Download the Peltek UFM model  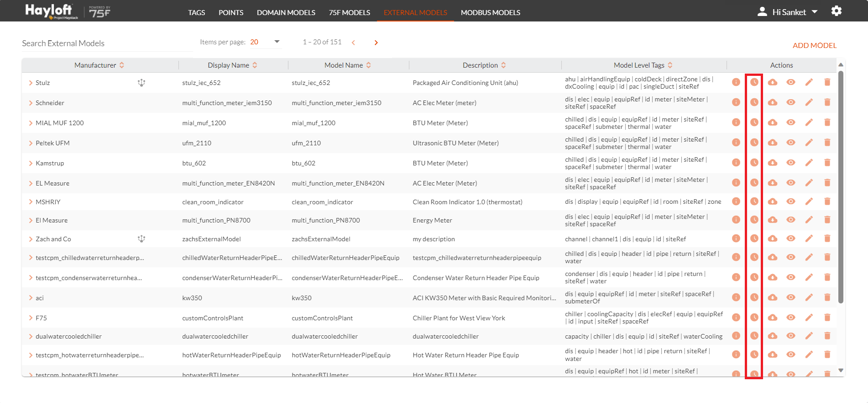coord(773,143)
